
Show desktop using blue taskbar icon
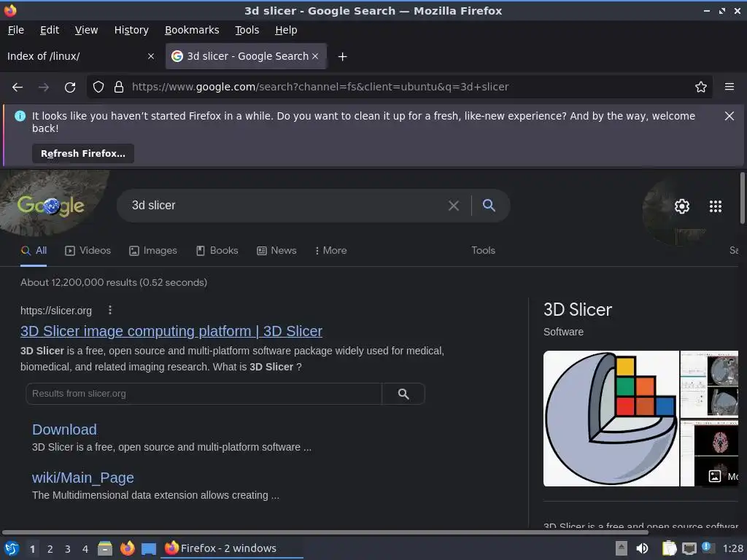pos(149,549)
